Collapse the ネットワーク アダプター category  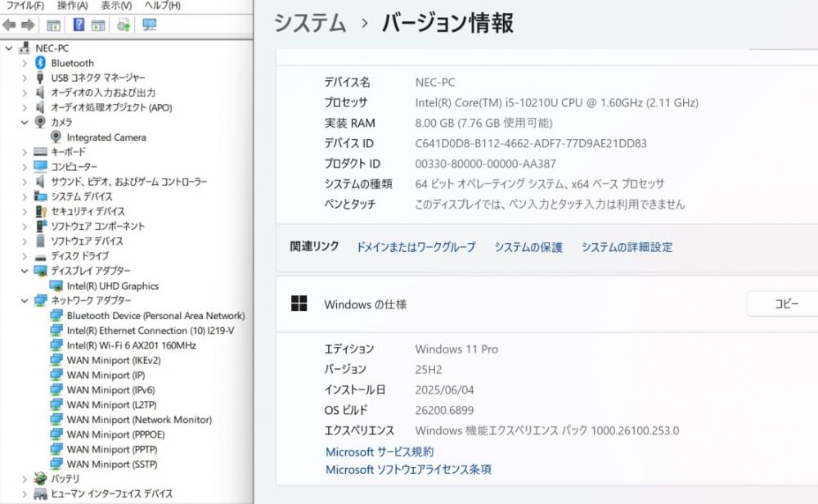pos(25,300)
